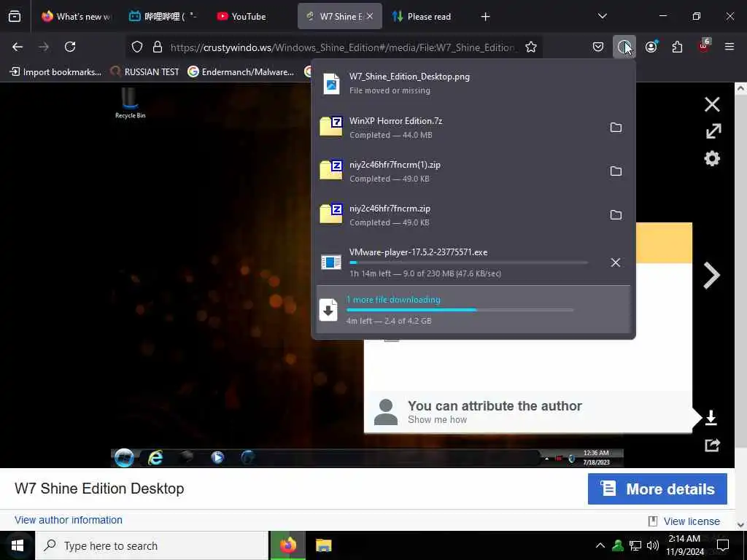The image size is (747, 560).
Task: Open the Windows notification center
Action: pyautogui.click(x=723, y=545)
